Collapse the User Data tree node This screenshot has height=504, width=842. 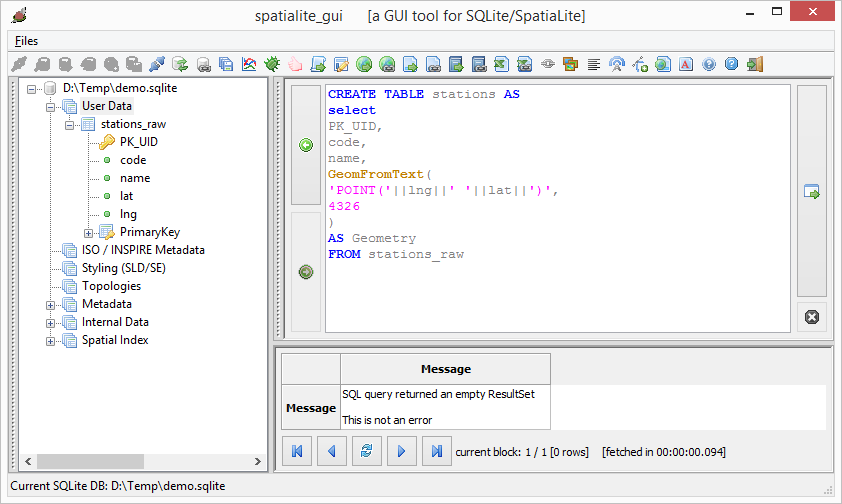pos(50,107)
